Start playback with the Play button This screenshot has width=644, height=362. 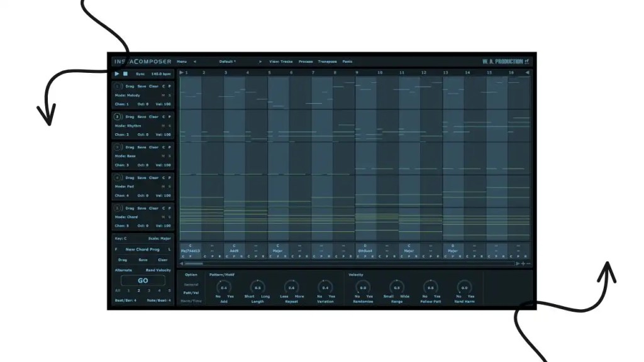pyautogui.click(x=116, y=74)
